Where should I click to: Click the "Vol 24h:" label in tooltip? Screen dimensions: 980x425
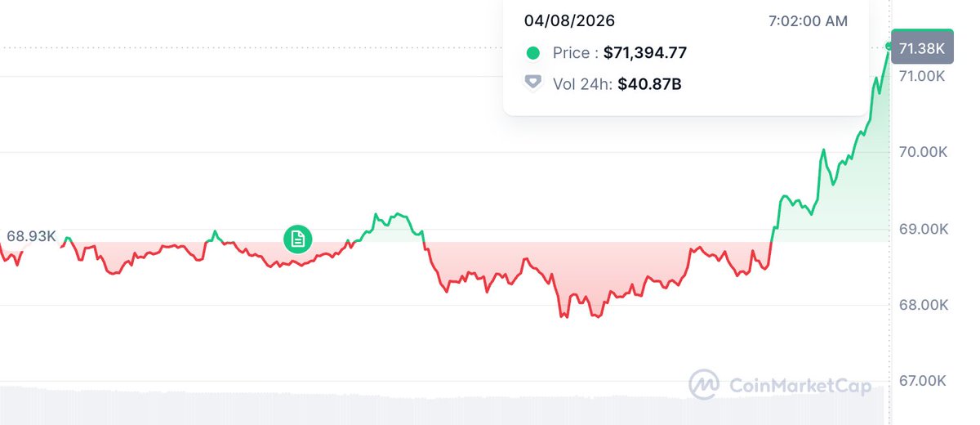tap(582, 82)
